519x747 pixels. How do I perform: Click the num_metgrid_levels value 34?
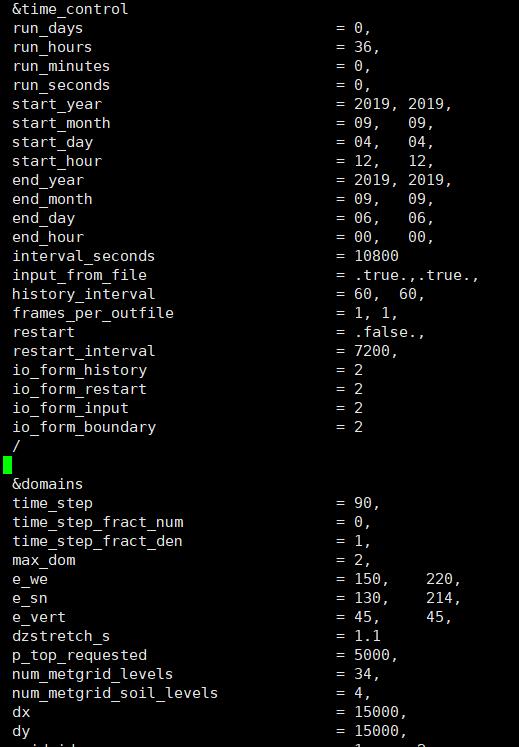point(363,674)
